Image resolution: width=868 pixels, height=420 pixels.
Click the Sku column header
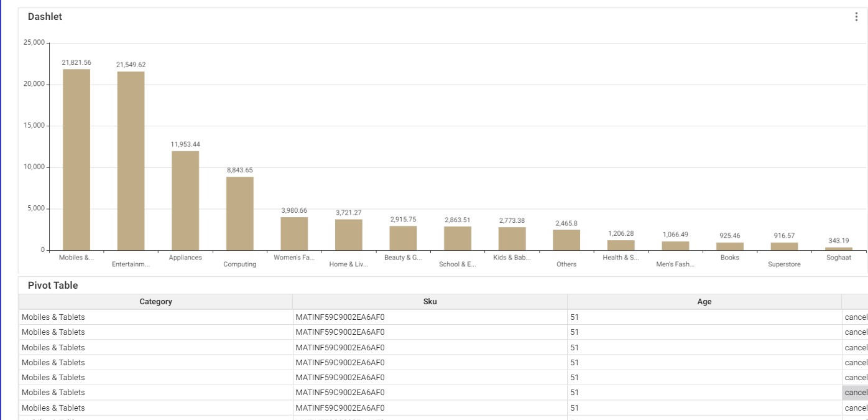click(x=430, y=302)
